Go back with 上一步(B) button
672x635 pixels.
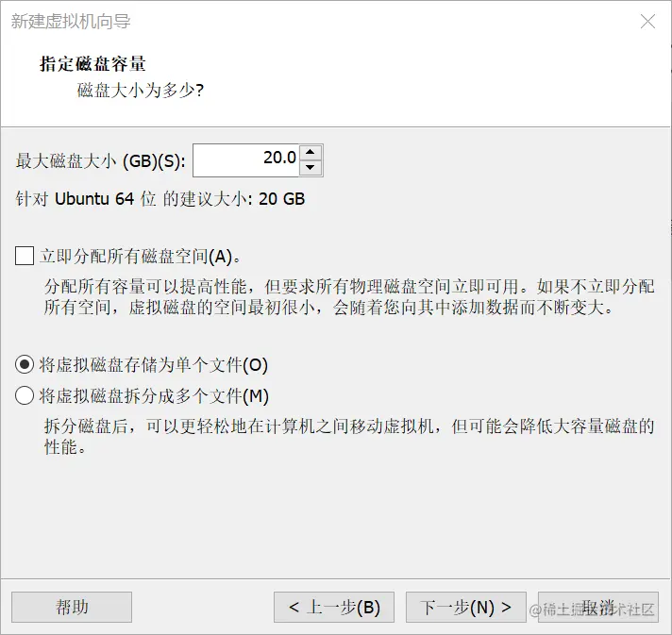coord(334,607)
